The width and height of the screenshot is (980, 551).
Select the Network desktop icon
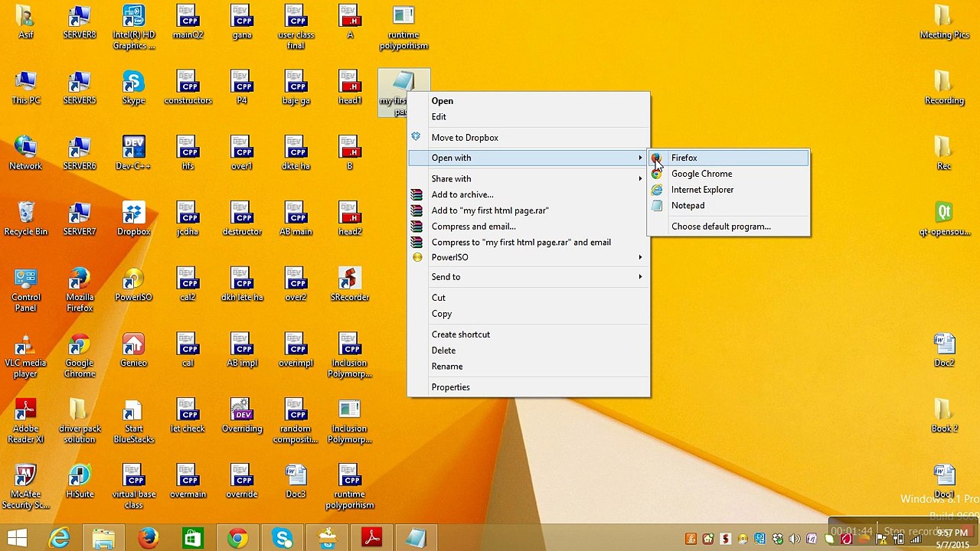click(x=25, y=153)
